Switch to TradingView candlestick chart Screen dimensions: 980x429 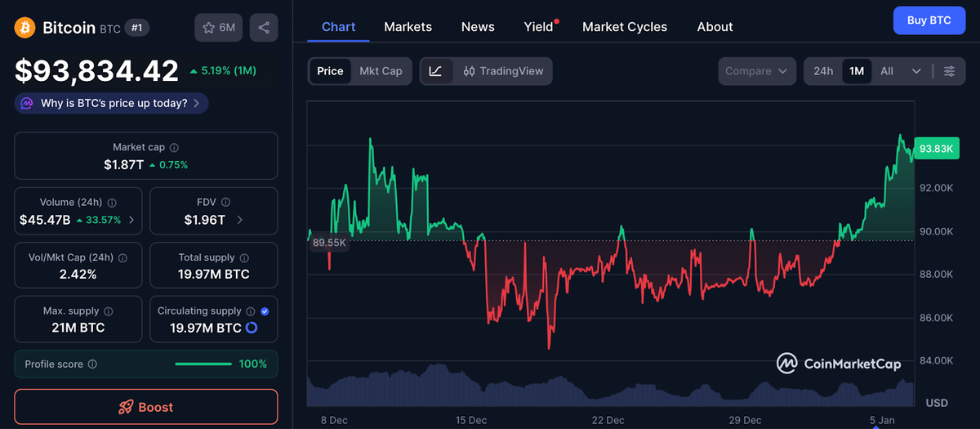502,71
